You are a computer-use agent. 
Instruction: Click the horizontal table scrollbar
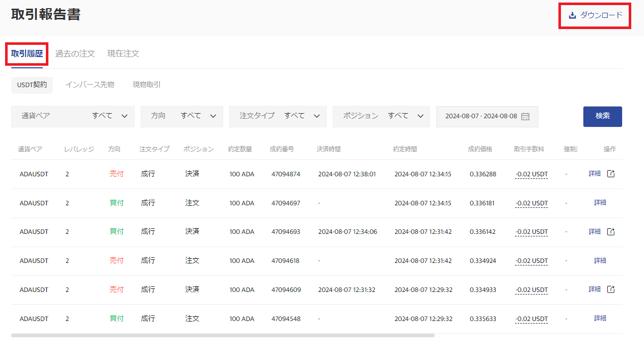click(x=223, y=335)
